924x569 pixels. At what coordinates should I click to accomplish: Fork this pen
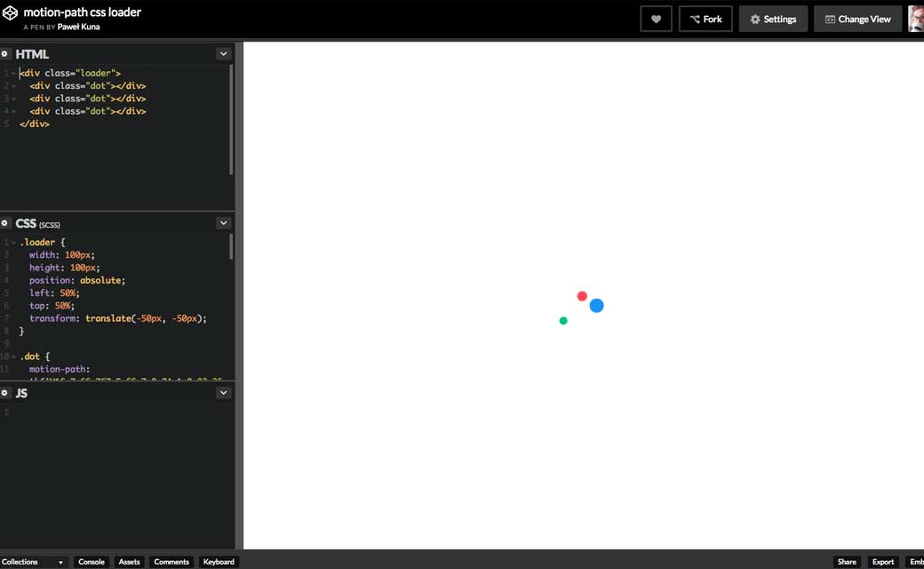(x=705, y=19)
